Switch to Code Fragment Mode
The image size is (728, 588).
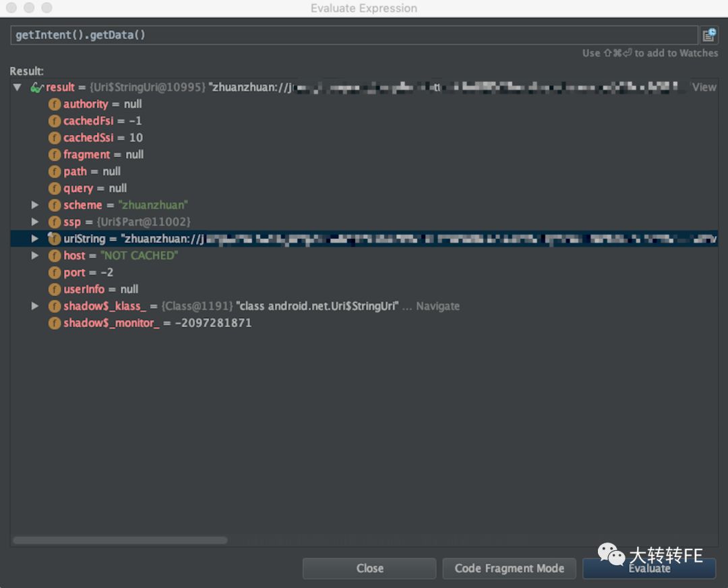(510, 568)
